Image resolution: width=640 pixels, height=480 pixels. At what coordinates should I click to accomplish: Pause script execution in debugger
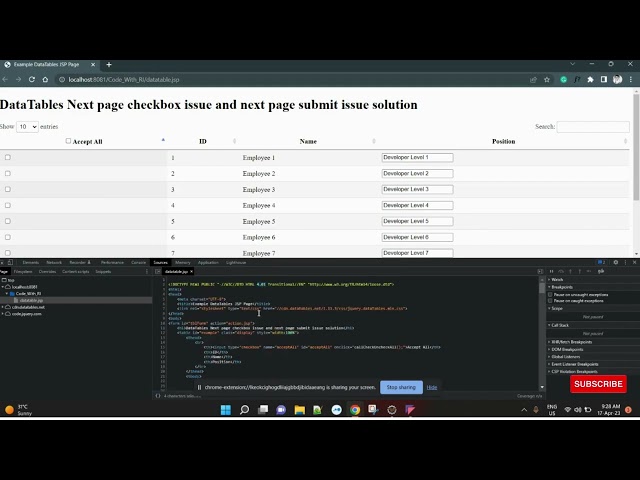(x=551, y=271)
